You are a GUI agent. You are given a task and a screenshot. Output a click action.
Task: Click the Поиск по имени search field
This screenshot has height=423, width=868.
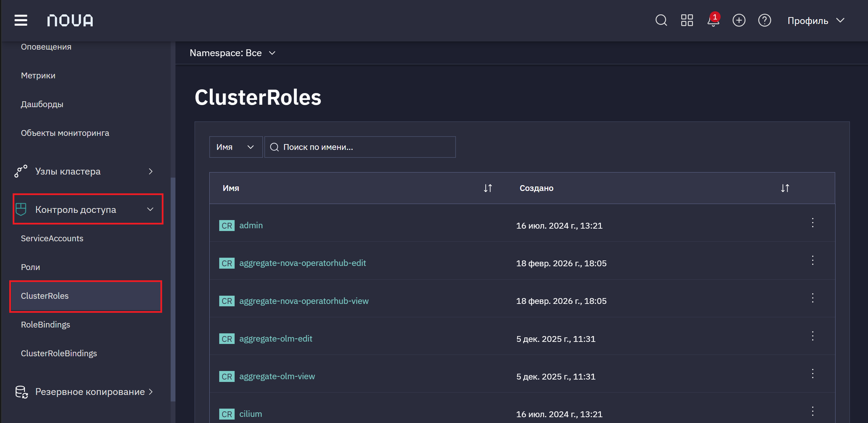360,147
